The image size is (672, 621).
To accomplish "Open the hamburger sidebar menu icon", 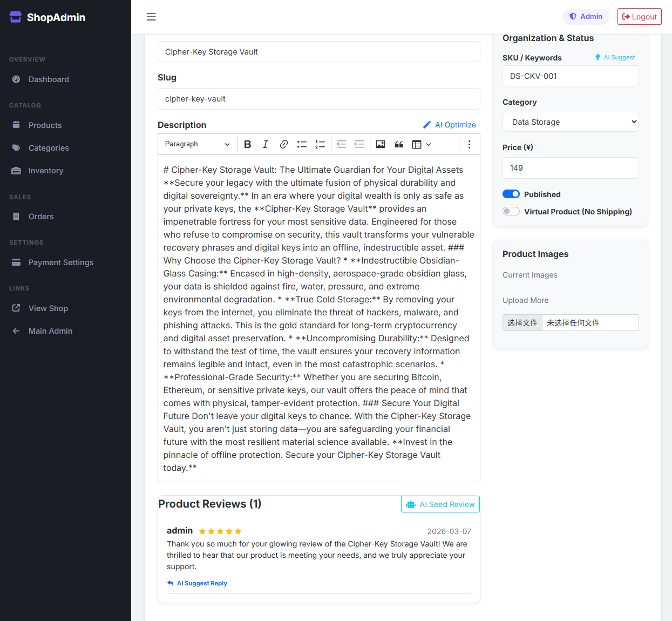I will (x=151, y=17).
